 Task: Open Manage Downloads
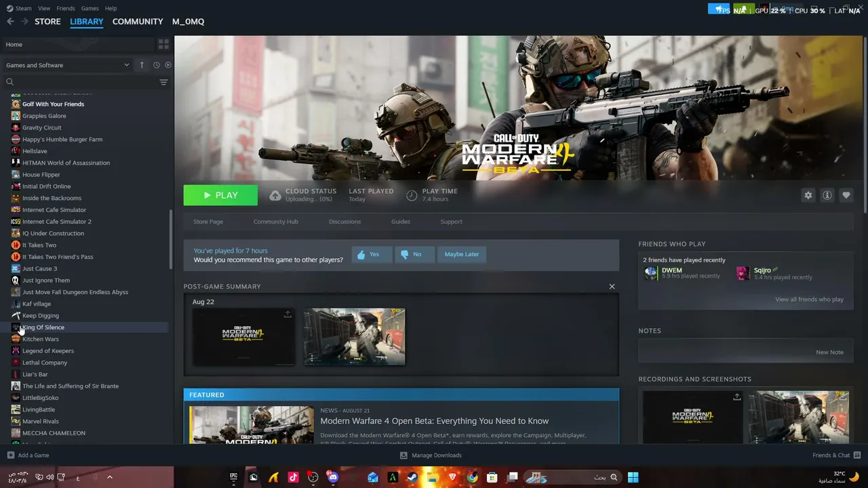coord(431,455)
